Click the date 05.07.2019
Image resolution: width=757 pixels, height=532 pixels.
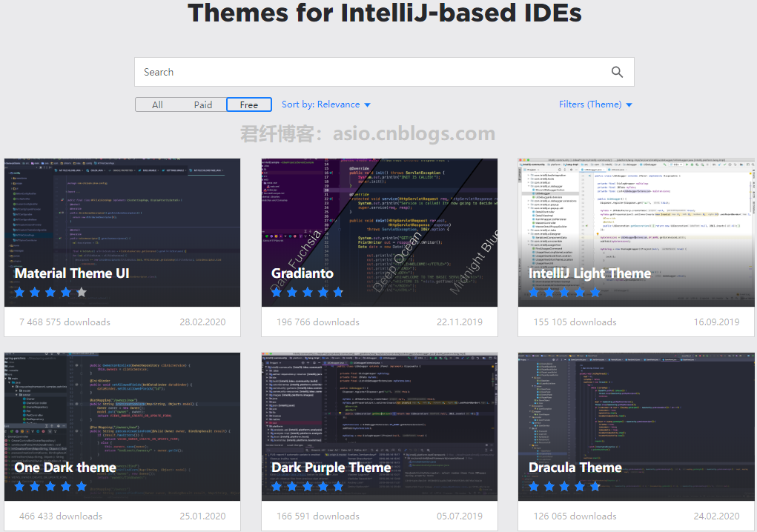point(460,516)
